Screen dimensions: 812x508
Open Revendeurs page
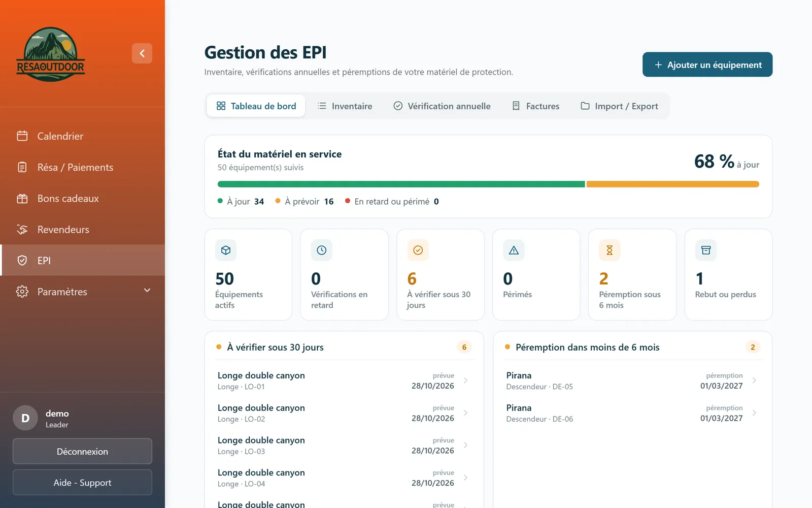point(82,229)
